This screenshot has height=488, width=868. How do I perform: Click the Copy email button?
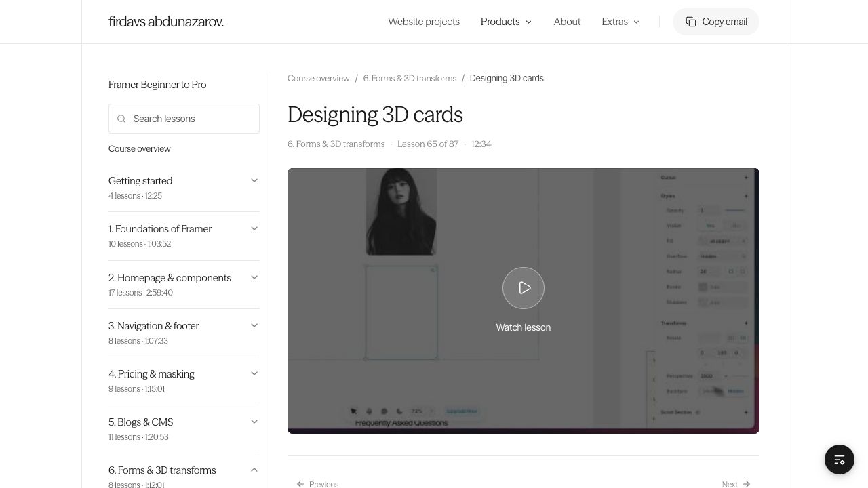(x=716, y=22)
